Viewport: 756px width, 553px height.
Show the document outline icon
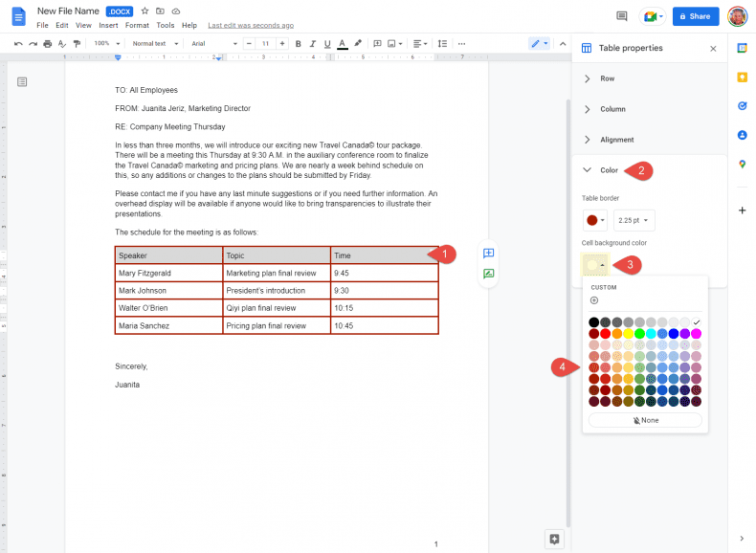pos(22,83)
